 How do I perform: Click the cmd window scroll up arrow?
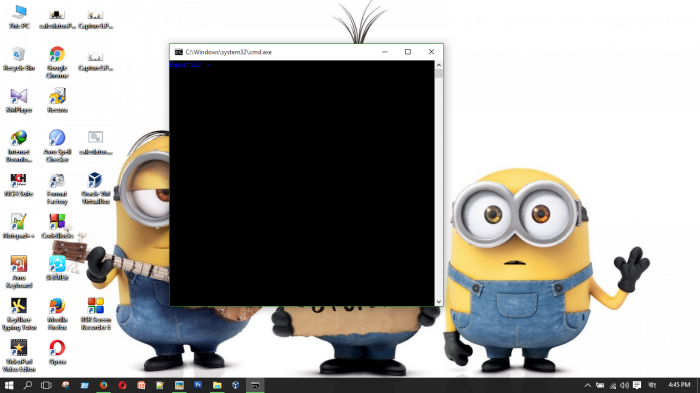click(438, 65)
